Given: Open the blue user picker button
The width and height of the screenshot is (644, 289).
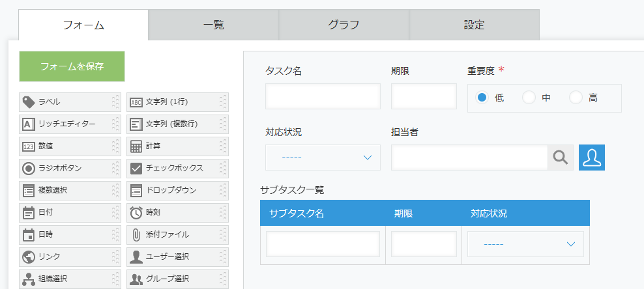Looking at the screenshot, I should pos(592,158).
